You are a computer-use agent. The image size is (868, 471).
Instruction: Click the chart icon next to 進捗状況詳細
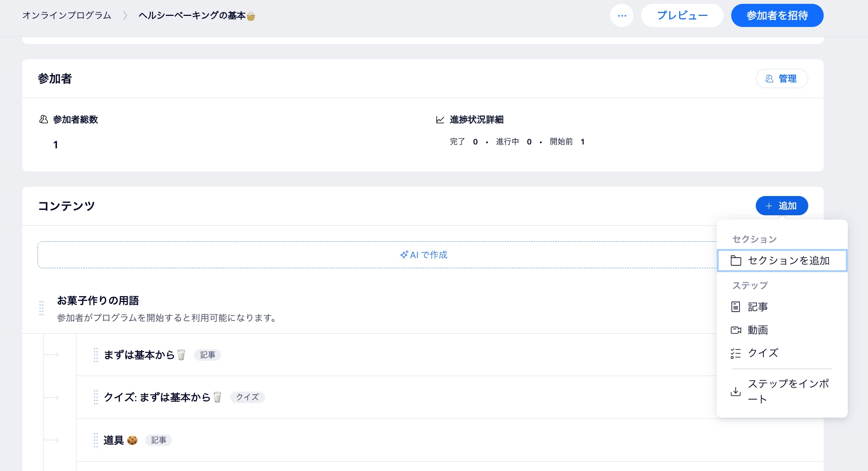440,120
